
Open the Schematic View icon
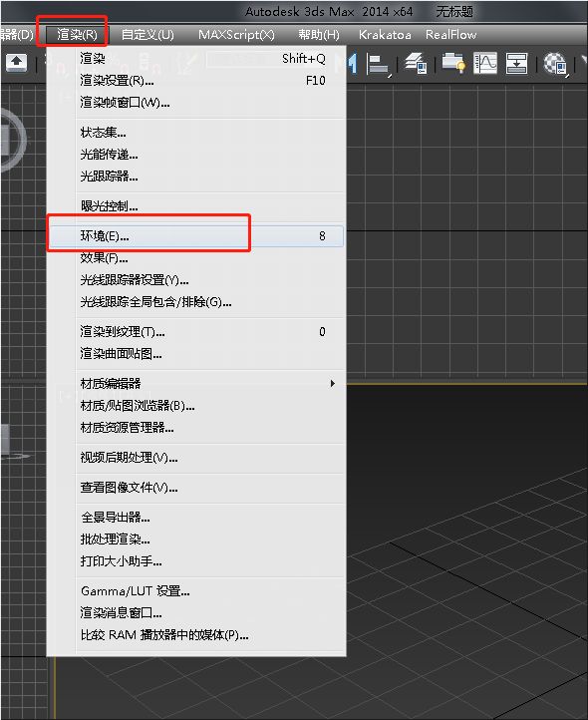pyautogui.click(x=516, y=64)
